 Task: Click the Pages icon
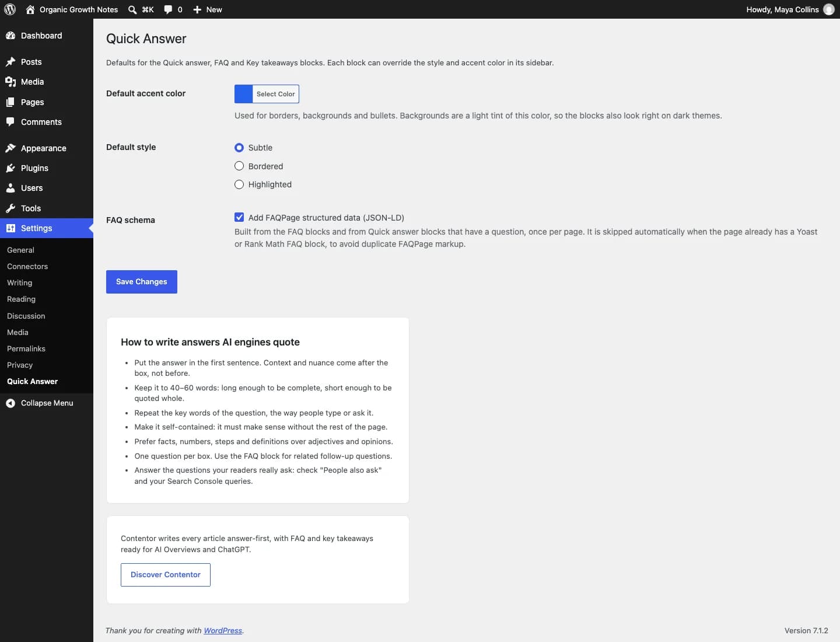click(10, 102)
